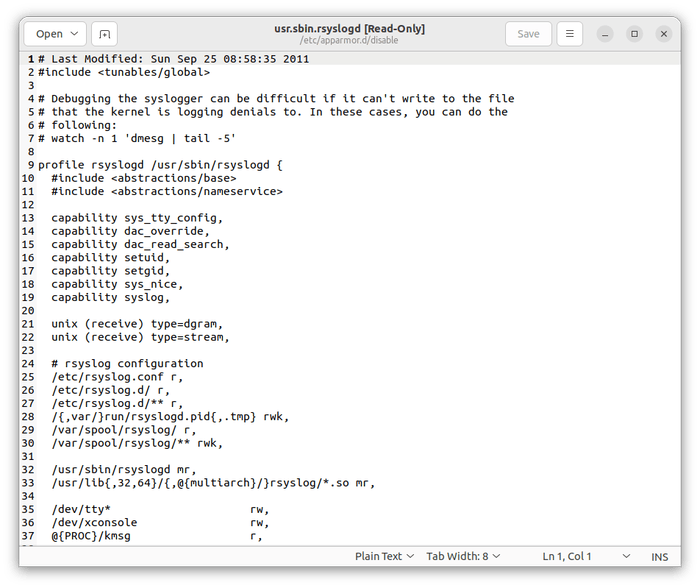This screenshot has width=700, height=588.
Task: Change the Tab Width: 8 setting
Action: (463, 556)
